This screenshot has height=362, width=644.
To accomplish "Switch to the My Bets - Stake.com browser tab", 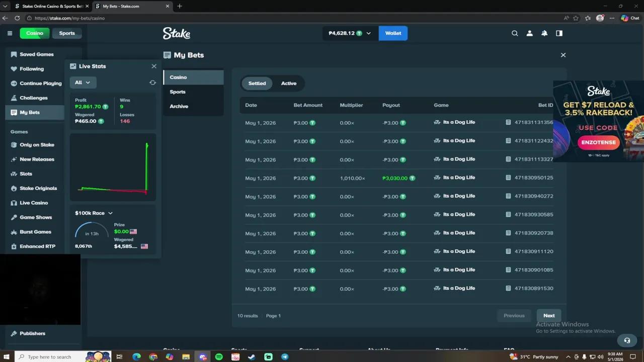I will click(131, 6).
